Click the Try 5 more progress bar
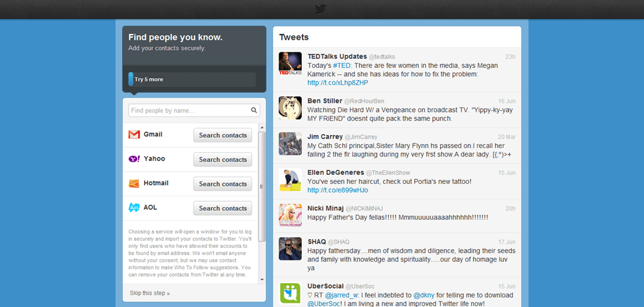This screenshot has height=307, width=644. 192,79
